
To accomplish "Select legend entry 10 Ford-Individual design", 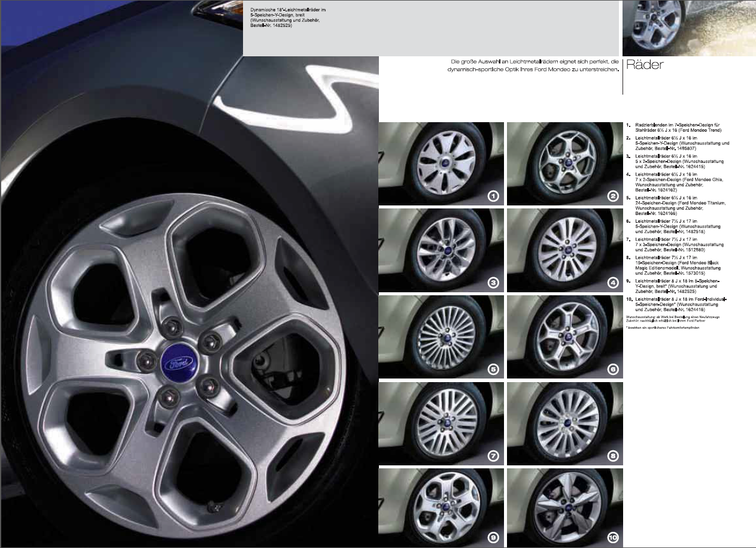I will [679, 304].
